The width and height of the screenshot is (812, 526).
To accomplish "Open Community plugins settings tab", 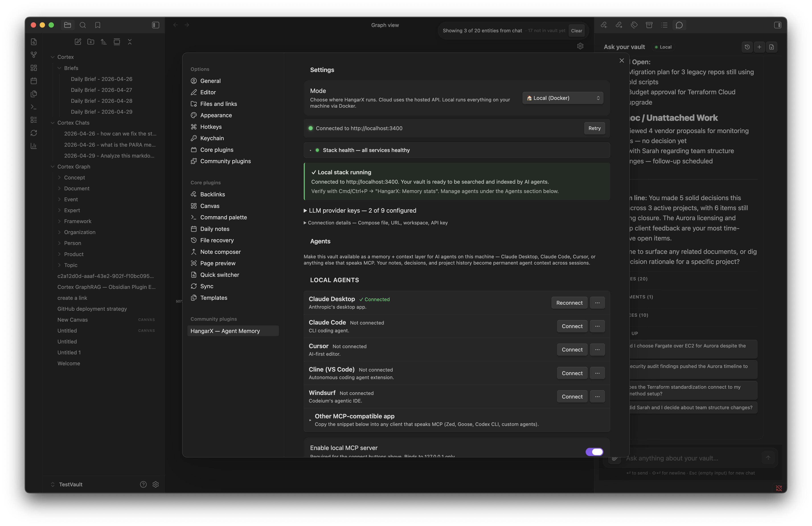I will point(225,161).
